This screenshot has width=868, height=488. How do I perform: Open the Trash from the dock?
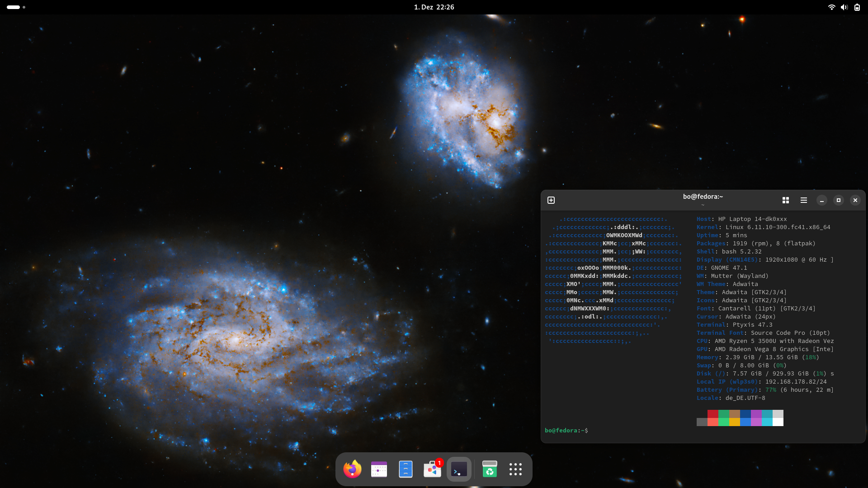490,469
